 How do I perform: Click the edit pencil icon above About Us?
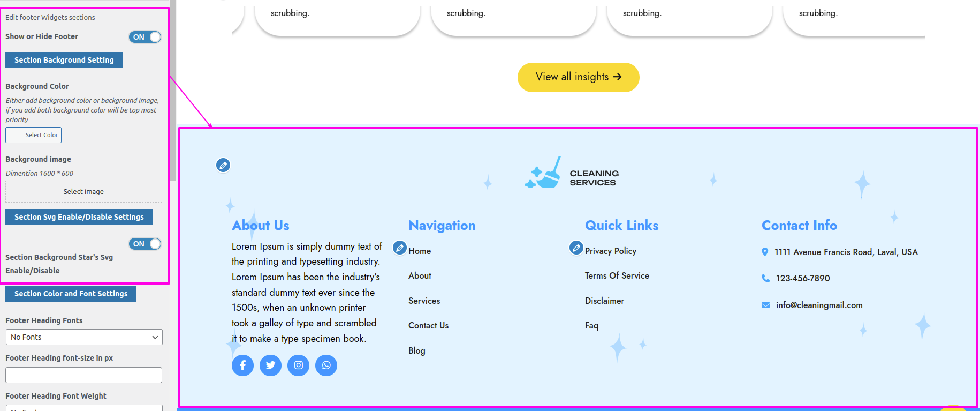point(223,165)
